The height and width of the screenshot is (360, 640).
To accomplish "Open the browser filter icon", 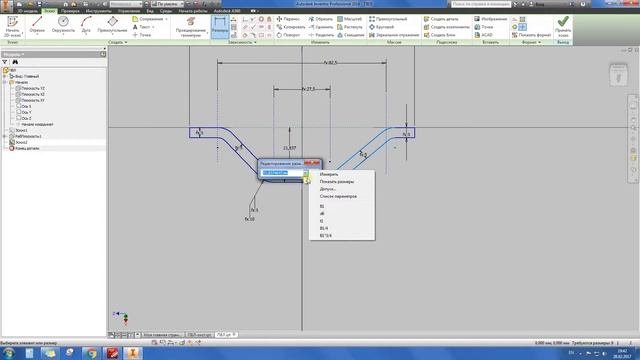I will pyautogui.click(x=4, y=62).
